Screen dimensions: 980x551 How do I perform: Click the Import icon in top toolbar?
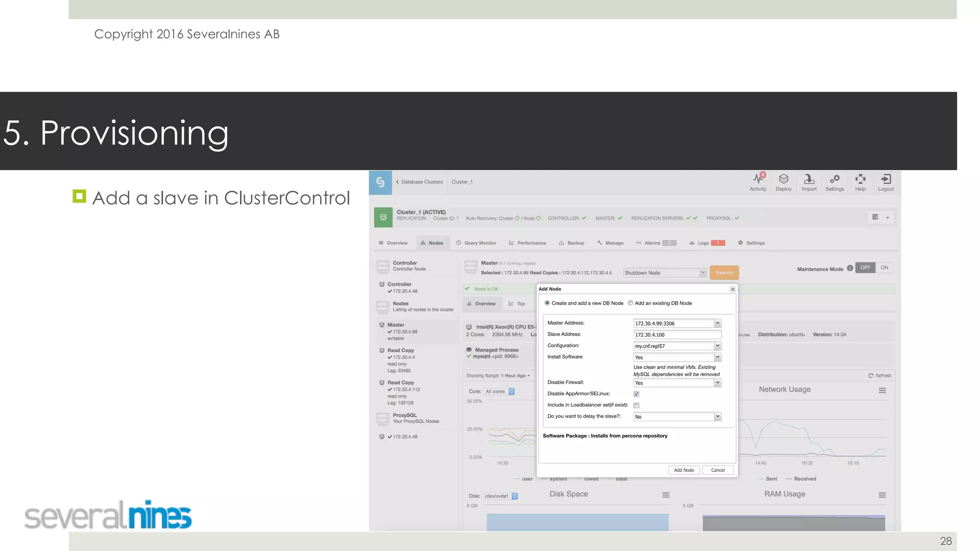click(809, 182)
